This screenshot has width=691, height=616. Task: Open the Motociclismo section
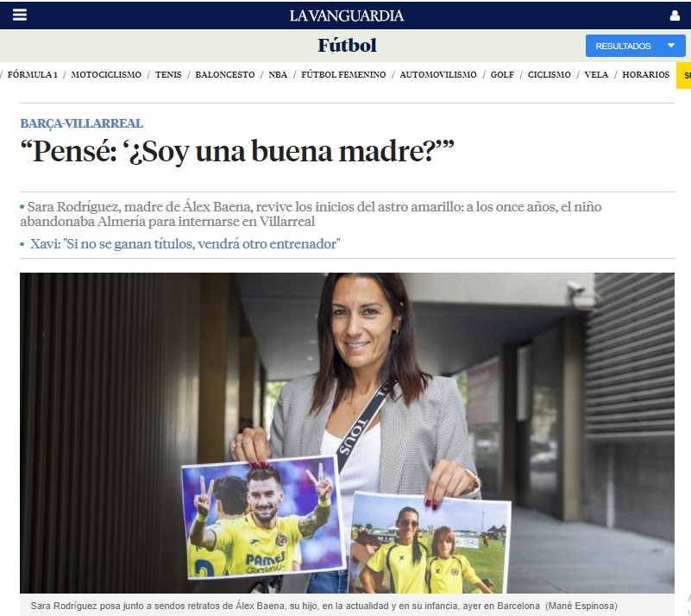click(106, 74)
